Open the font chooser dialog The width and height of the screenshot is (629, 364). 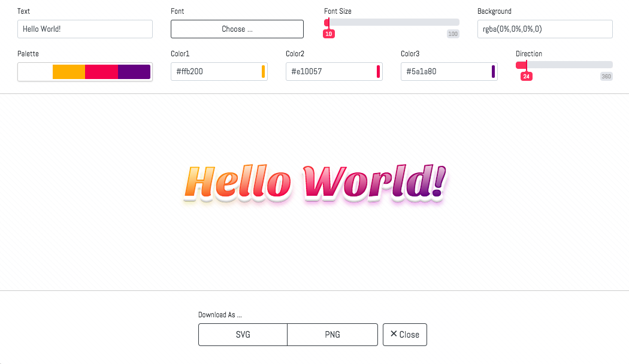pyautogui.click(x=237, y=29)
